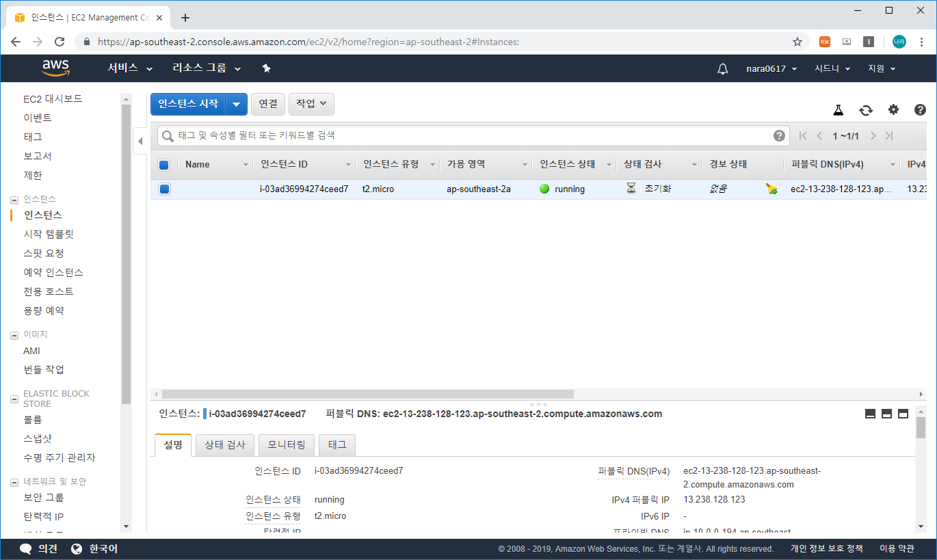Screen dimensions: 937x560
Task: Toggle the select-all instances checkbox
Action: tap(164, 164)
